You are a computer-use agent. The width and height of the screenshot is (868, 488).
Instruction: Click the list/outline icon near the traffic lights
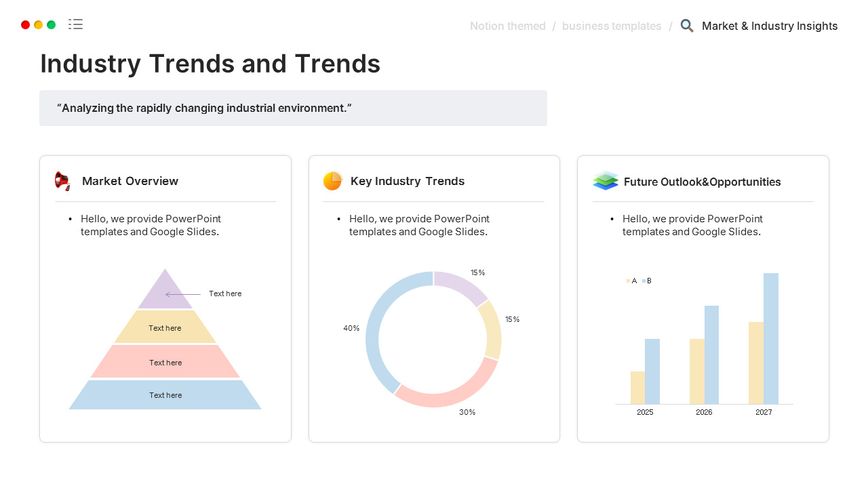coord(75,24)
